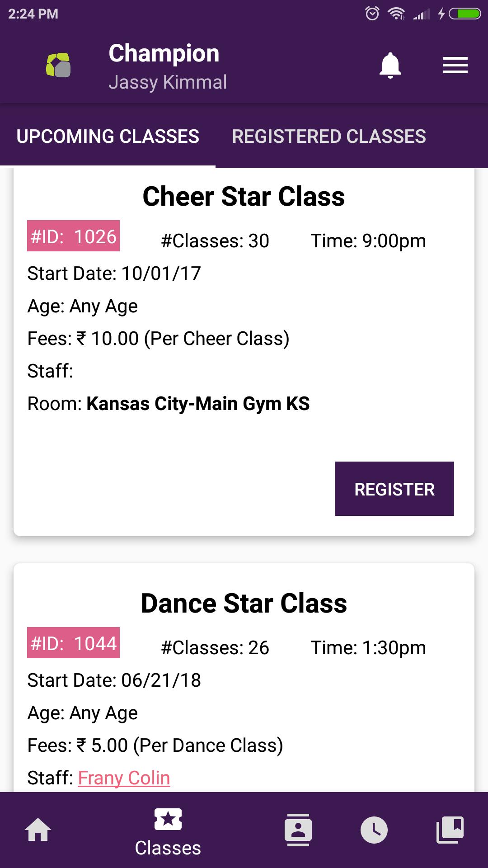Open the hamburger navigation menu
Viewport: 488px width, 868px height.
click(455, 65)
